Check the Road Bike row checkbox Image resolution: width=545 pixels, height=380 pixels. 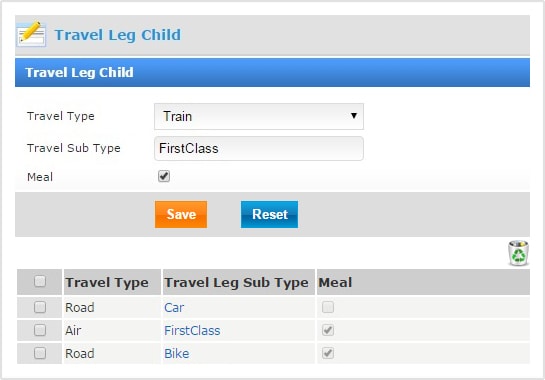(x=40, y=353)
